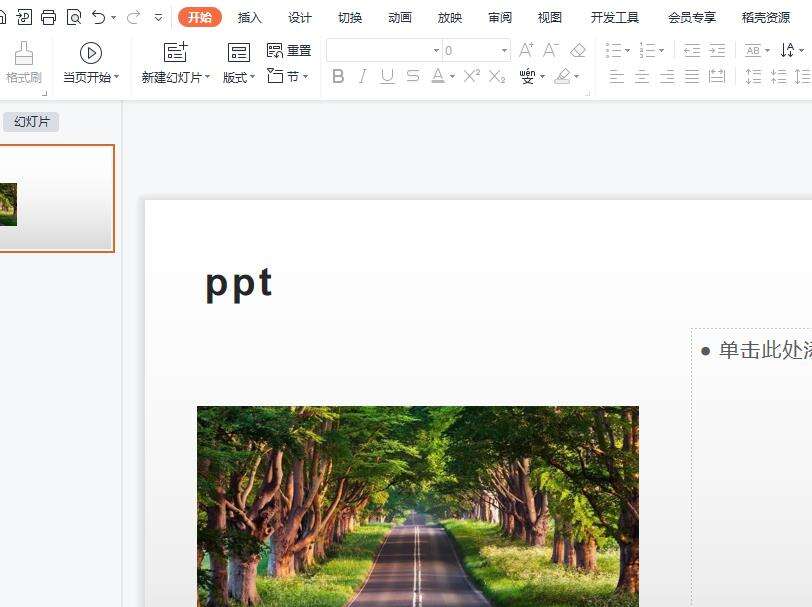Decrease the paragraph indent
The height and width of the screenshot is (607, 812).
coord(692,50)
